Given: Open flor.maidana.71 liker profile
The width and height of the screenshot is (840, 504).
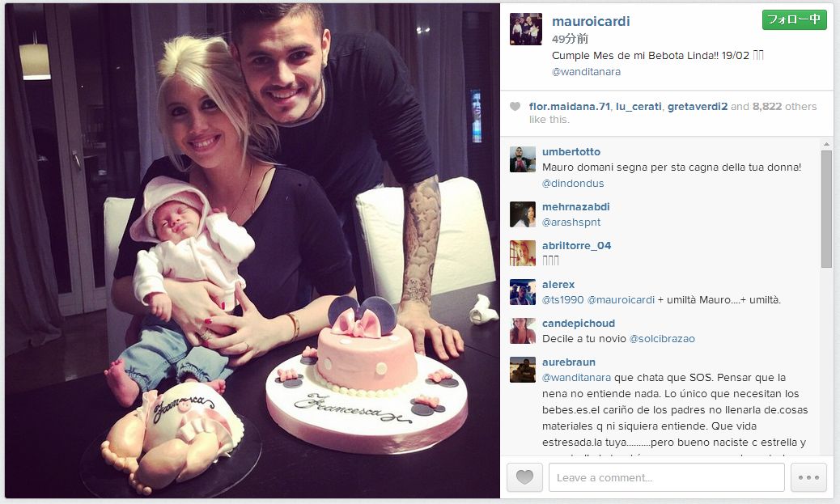Looking at the screenshot, I should 570,107.
